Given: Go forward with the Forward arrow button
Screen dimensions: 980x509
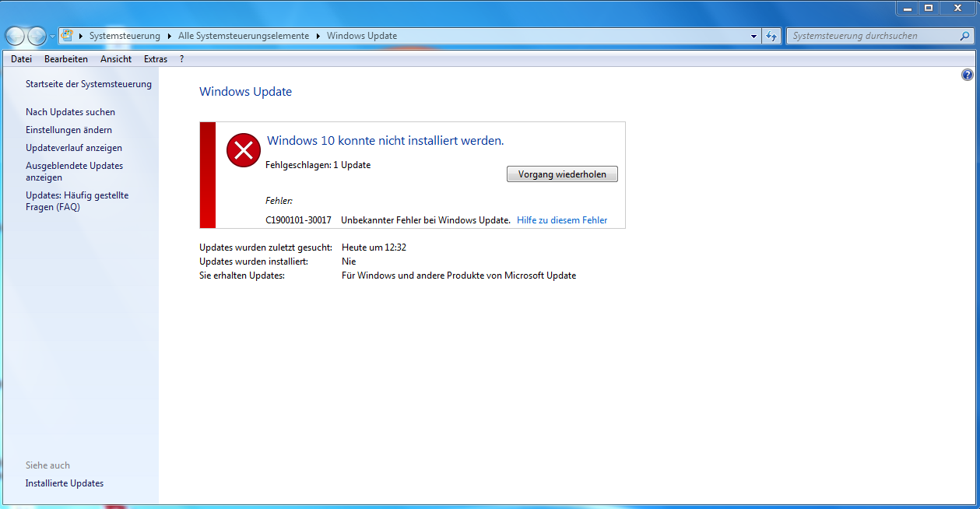Looking at the screenshot, I should [37, 36].
